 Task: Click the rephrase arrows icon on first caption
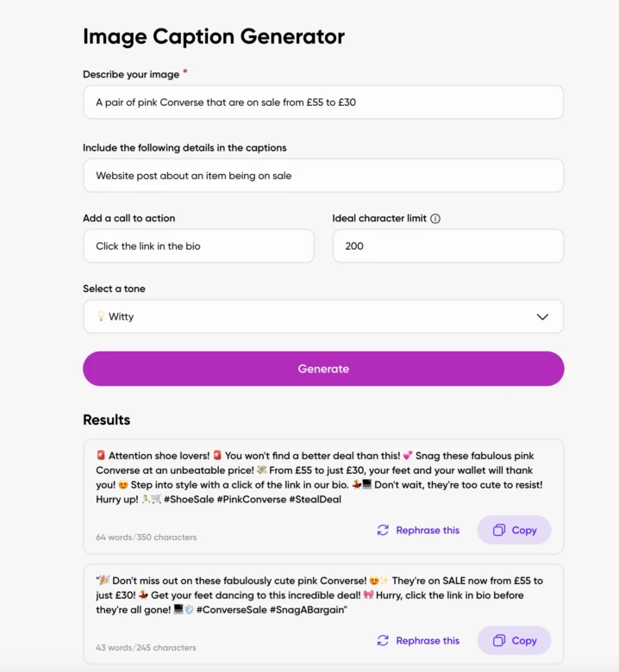tap(383, 531)
